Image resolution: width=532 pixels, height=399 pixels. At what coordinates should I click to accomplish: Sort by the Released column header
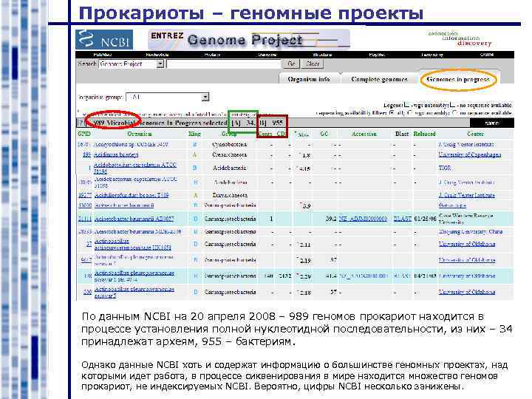[424, 134]
